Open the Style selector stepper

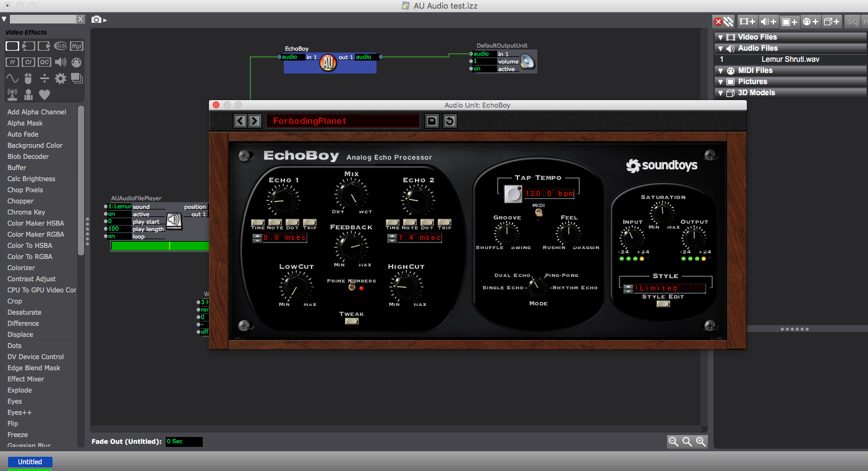628,289
